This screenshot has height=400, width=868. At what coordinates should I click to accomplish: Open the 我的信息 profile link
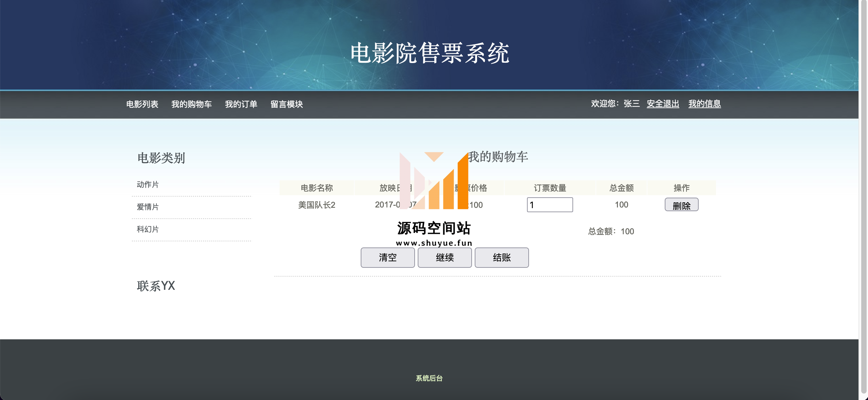[704, 104]
